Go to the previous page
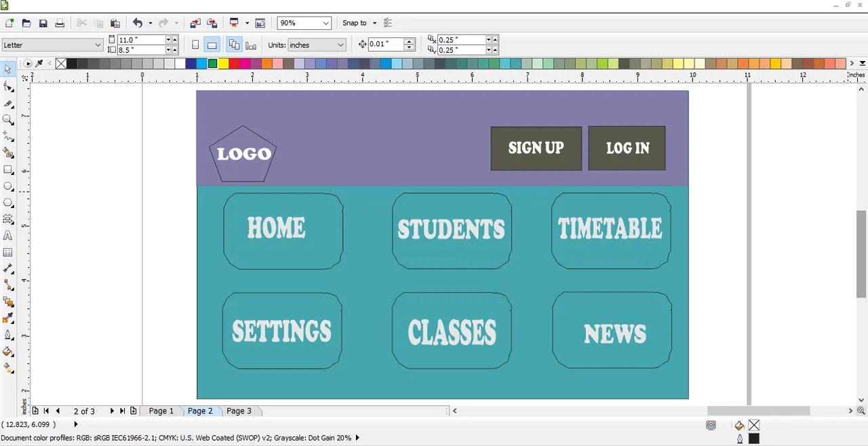868x446 pixels. [58, 411]
